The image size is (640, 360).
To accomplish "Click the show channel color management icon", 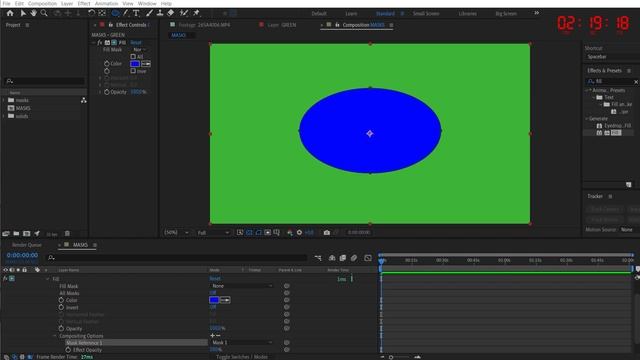I will [x=289, y=232].
